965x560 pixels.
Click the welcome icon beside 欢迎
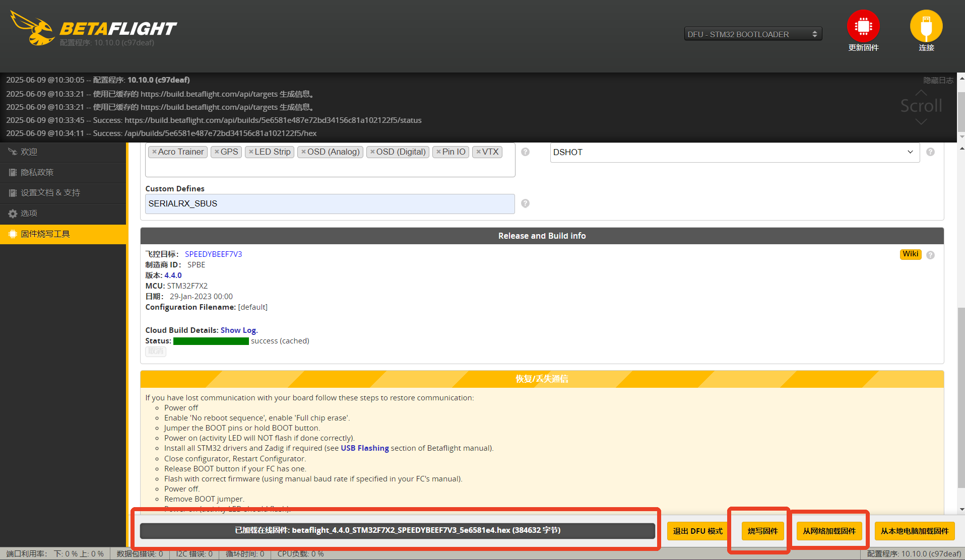(13, 152)
